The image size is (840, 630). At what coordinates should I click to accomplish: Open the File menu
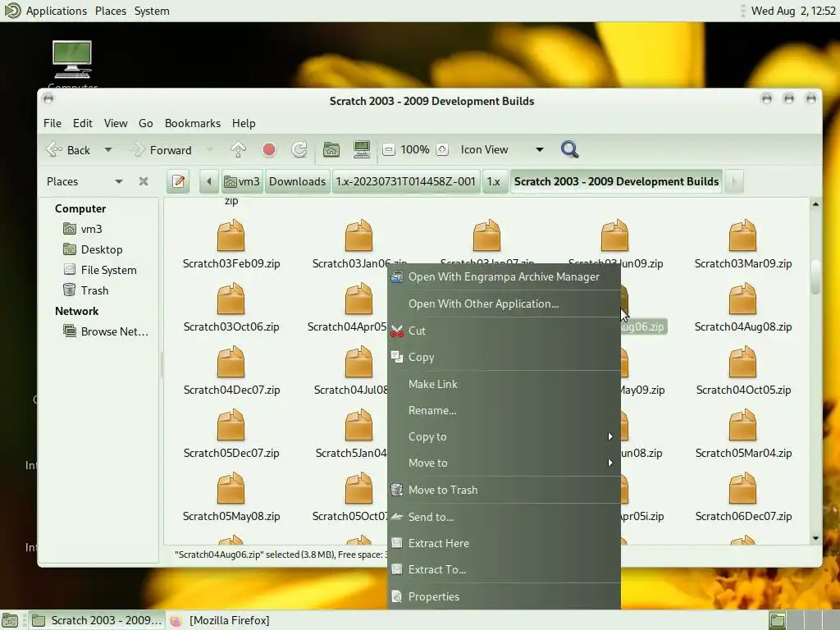[52, 123]
